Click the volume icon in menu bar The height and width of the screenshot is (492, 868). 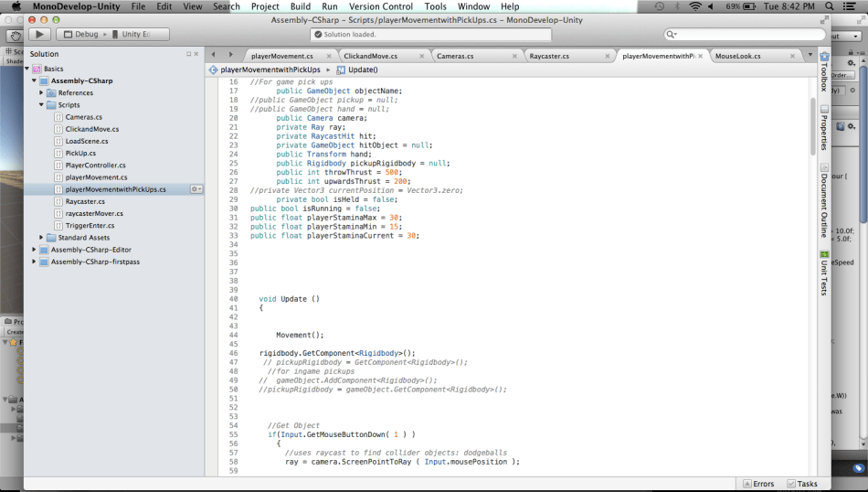click(711, 6)
